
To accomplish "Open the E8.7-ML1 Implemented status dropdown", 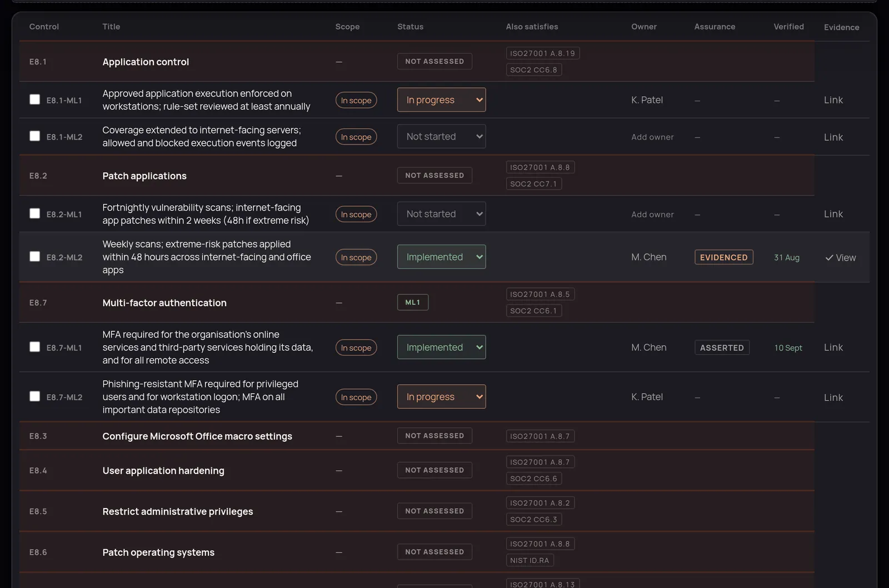I will (x=441, y=347).
